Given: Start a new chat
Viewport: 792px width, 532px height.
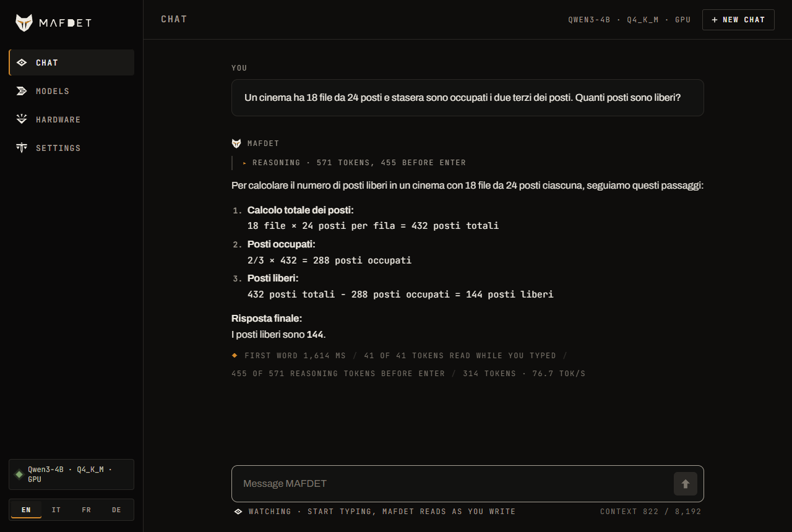Looking at the screenshot, I should [x=738, y=20].
